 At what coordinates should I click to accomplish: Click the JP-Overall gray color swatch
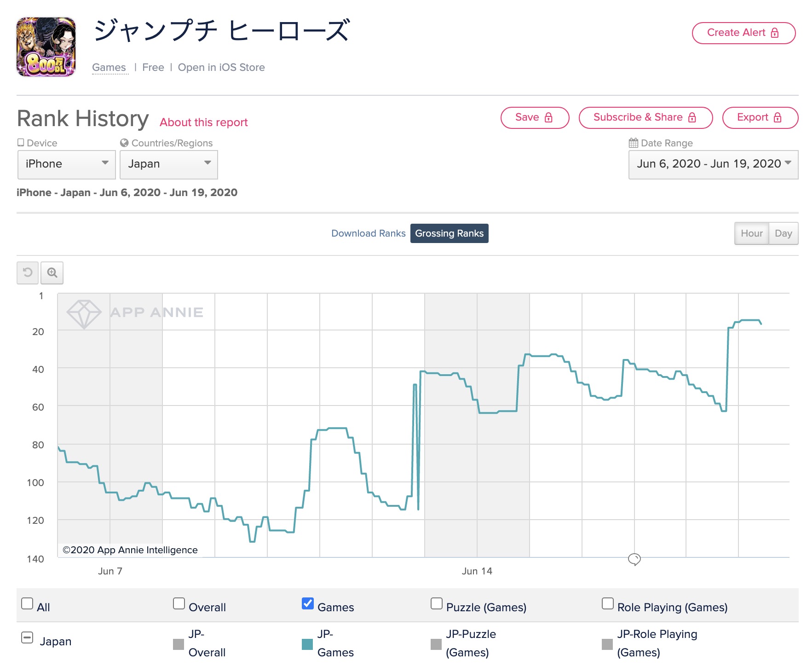(179, 644)
